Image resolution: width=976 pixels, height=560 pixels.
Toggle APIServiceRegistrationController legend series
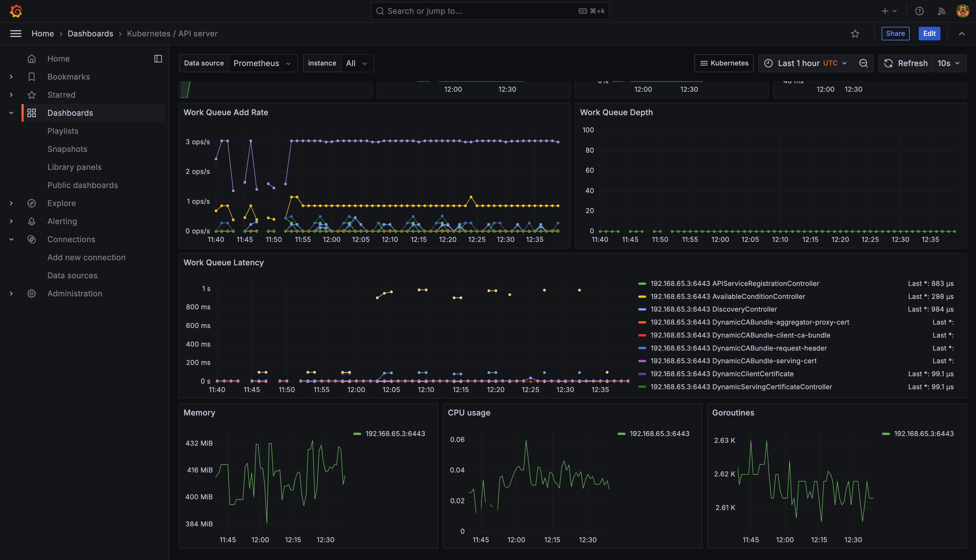coord(735,283)
